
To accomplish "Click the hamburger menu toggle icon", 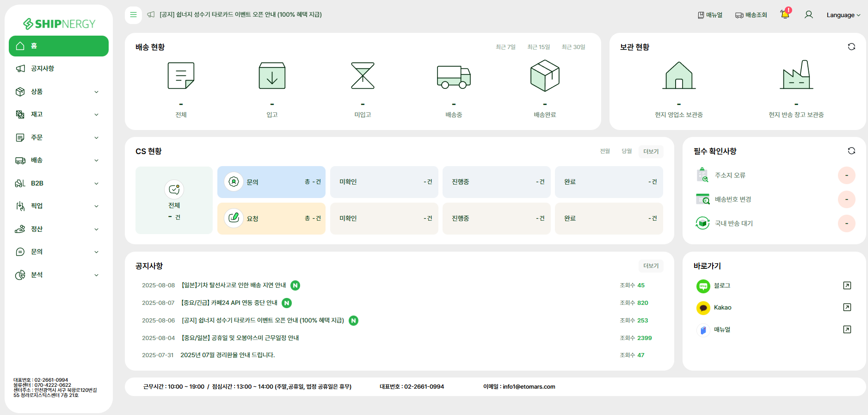I will coord(133,15).
